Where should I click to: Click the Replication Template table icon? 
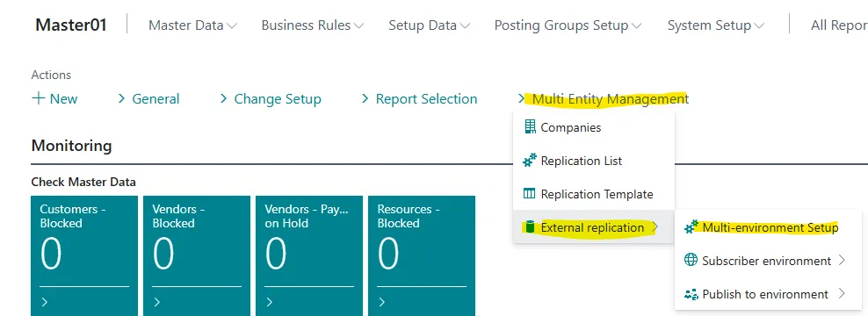point(530,194)
